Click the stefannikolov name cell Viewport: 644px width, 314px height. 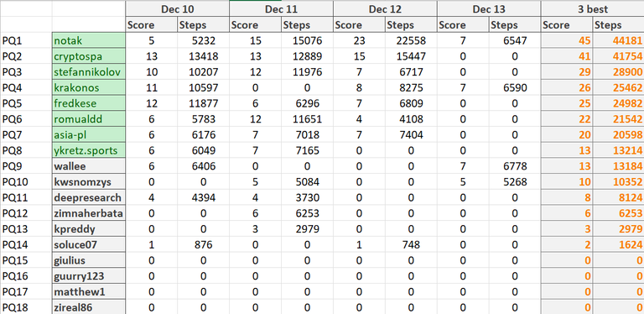(x=89, y=72)
